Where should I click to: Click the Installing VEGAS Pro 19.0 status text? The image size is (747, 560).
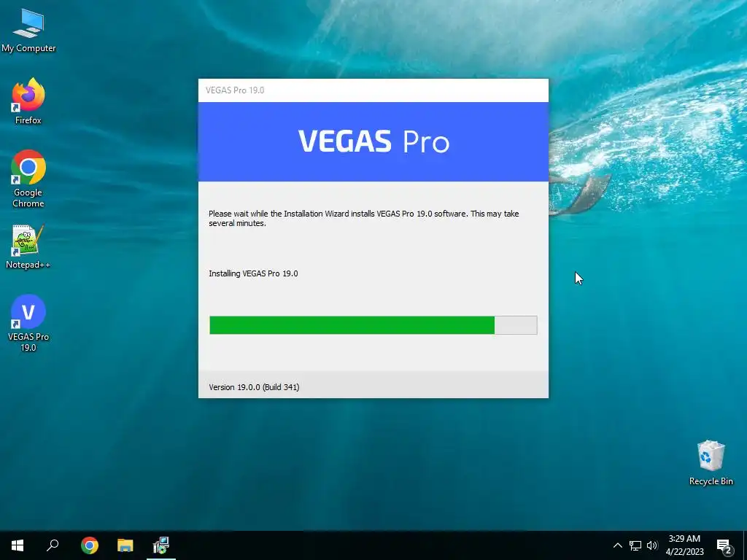coord(253,273)
